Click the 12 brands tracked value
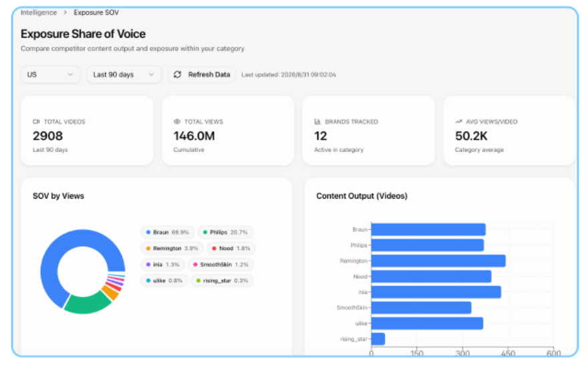Screen dimensions: 588x367 tap(321, 136)
